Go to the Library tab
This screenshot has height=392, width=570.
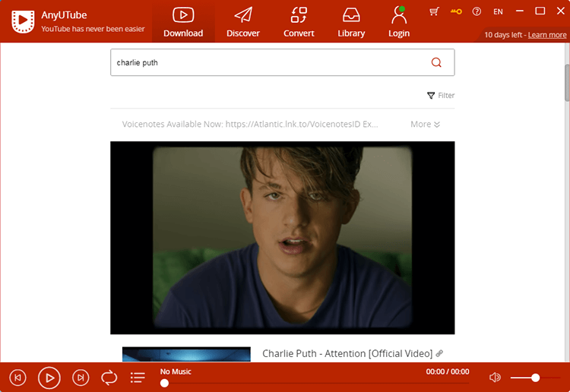click(351, 22)
